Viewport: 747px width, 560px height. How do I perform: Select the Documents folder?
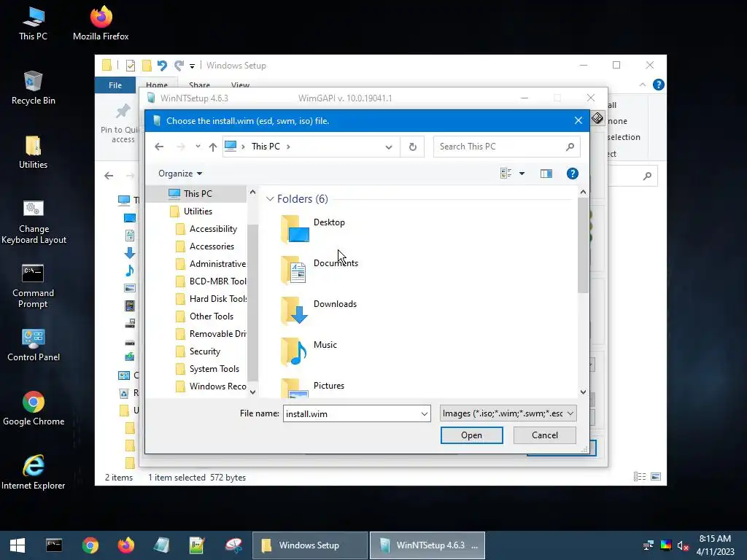(320, 270)
